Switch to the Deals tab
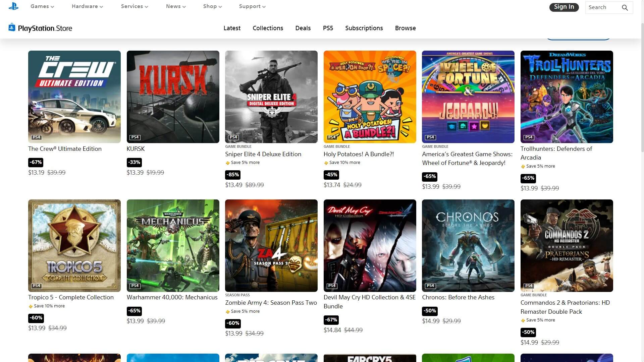 [303, 28]
